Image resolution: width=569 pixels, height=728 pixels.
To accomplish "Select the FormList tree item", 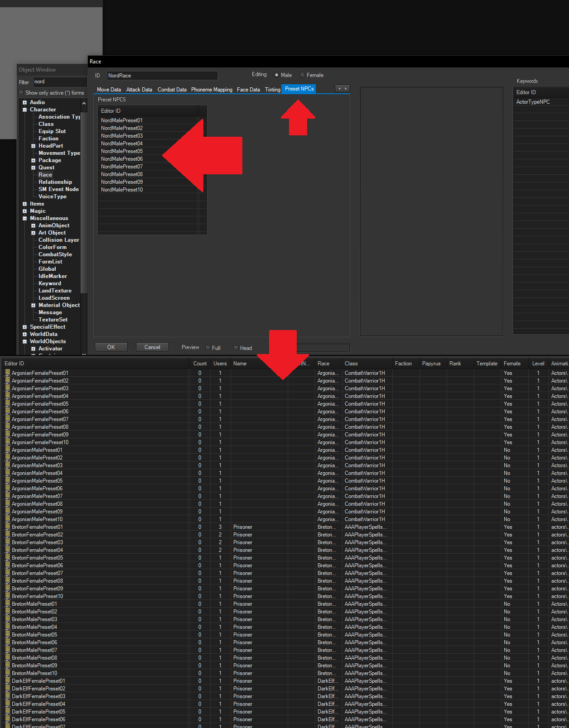I will click(50, 262).
